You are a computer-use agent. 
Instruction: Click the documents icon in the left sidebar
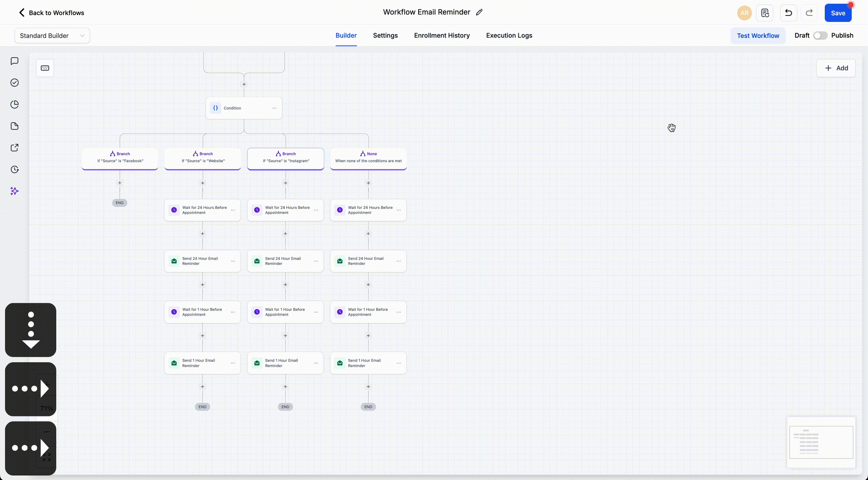(14, 126)
